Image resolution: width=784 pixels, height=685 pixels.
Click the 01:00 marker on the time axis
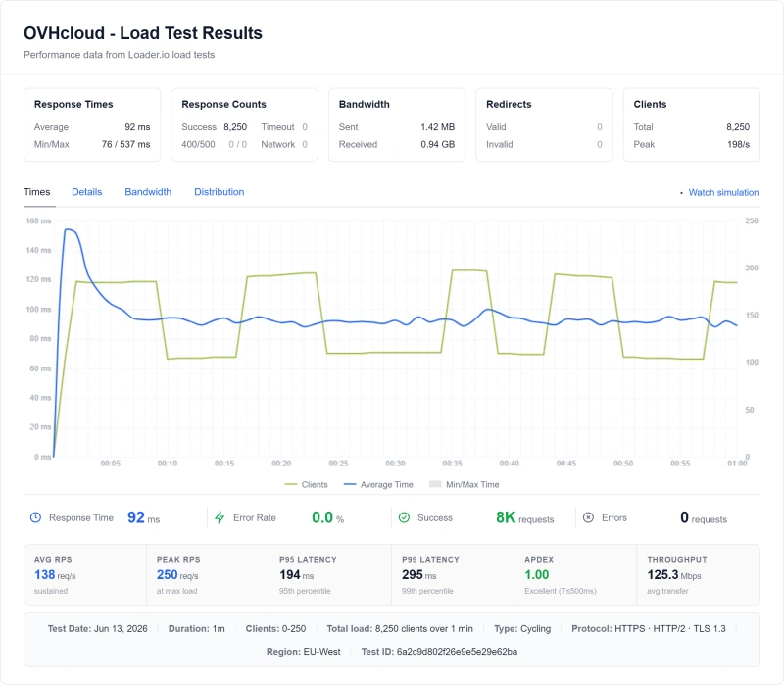pos(737,464)
